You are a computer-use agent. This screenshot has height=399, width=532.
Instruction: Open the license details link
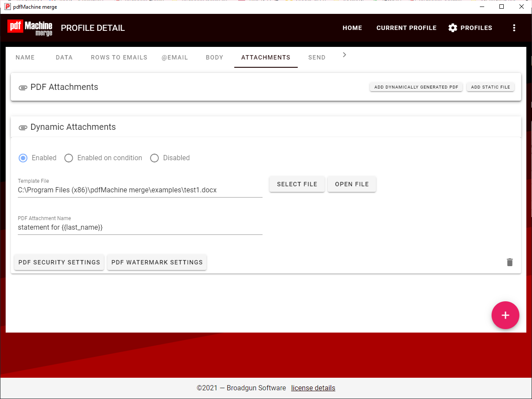tap(313, 388)
